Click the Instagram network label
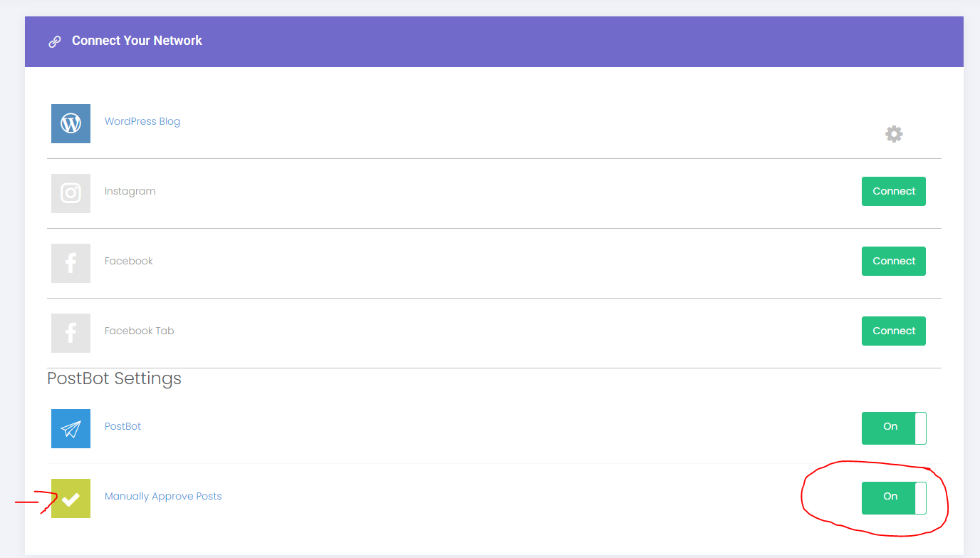This screenshot has height=558, width=980. 130,191
